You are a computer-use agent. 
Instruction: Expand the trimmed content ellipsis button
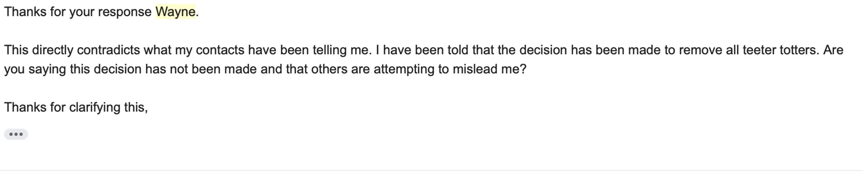click(x=16, y=134)
